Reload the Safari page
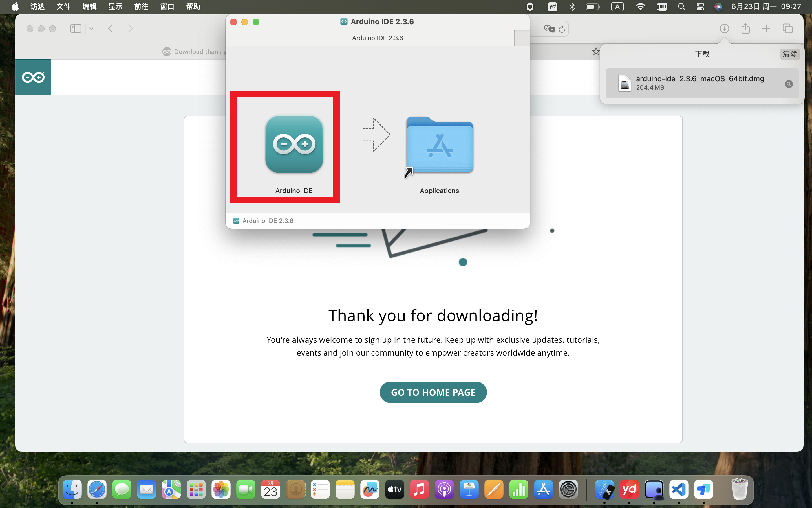Image resolution: width=812 pixels, height=508 pixels. coord(562,29)
